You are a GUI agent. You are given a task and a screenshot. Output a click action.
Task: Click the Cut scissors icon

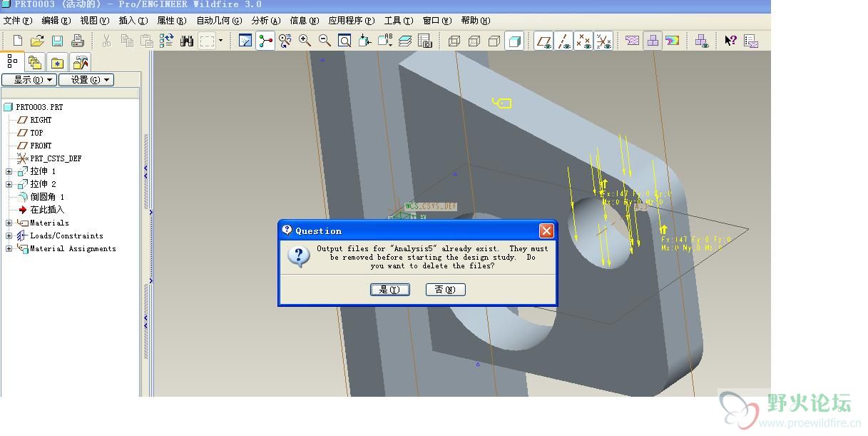106,41
